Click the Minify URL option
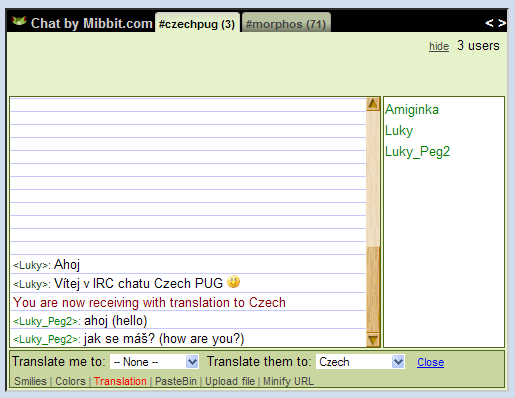The width and height of the screenshot is (515, 398). click(288, 381)
